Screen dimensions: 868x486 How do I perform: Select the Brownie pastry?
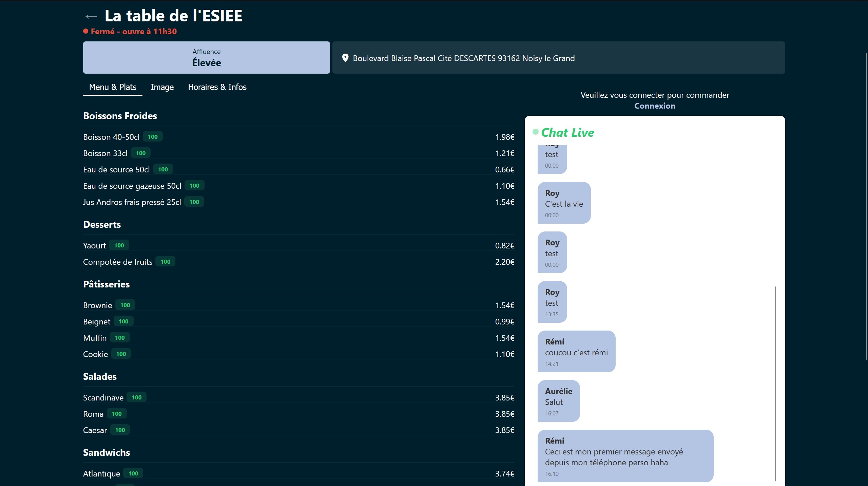click(298, 305)
